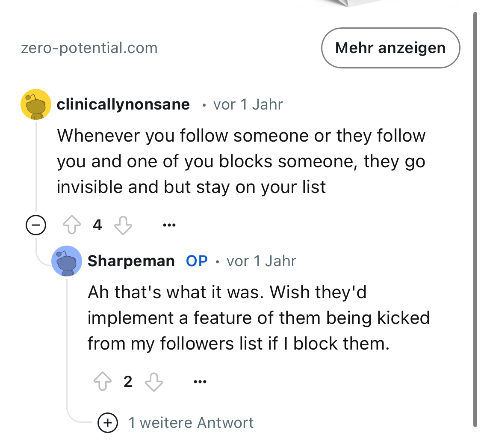This screenshot has height=448, width=481.
Task: Expand the 1 weitere Antwort reply
Action: 108,423
